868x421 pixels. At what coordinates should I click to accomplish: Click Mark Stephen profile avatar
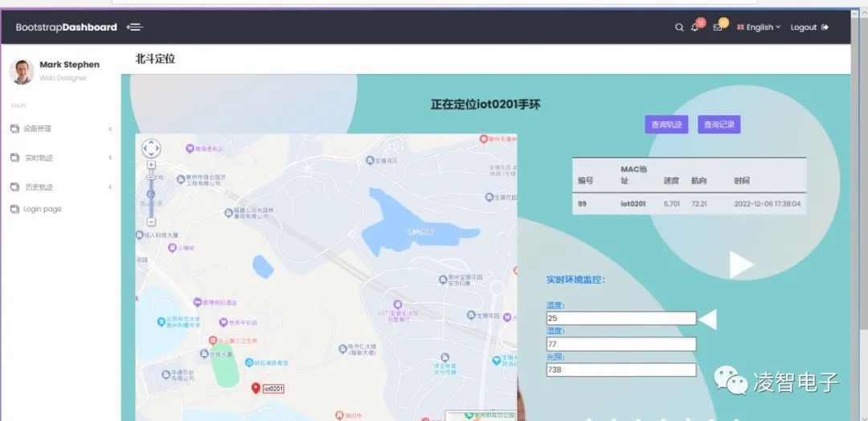tap(23, 72)
